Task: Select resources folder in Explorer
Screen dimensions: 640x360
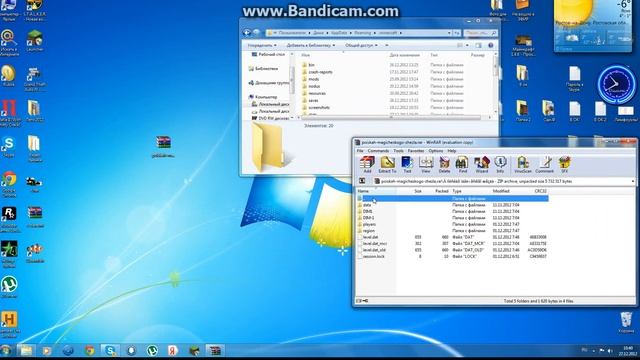Action: pyautogui.click(x=317, y=93)
